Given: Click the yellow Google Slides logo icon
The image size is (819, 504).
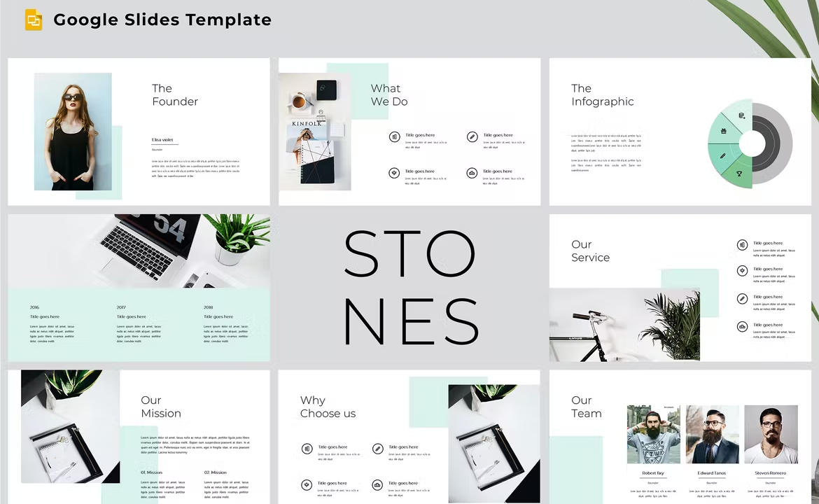Looking at the screenshot, I should (x=34, y=20).
